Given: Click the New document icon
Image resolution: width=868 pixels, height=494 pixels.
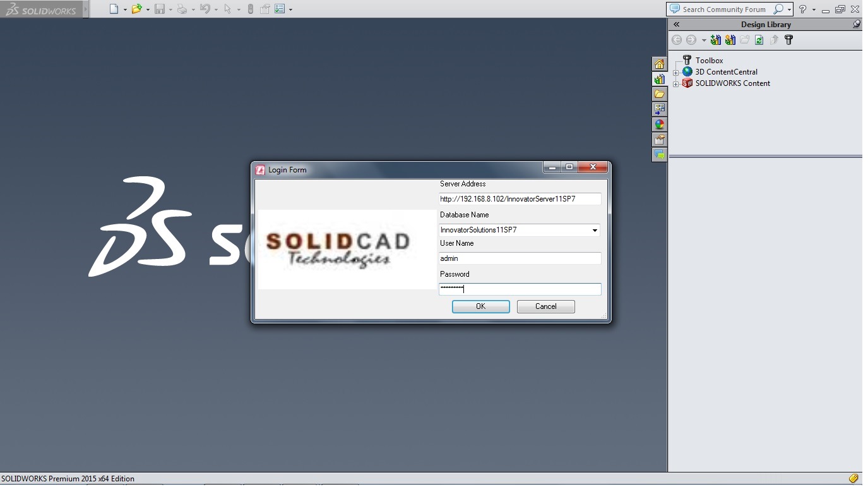Looking at the screenshot, I should (114, 9).
